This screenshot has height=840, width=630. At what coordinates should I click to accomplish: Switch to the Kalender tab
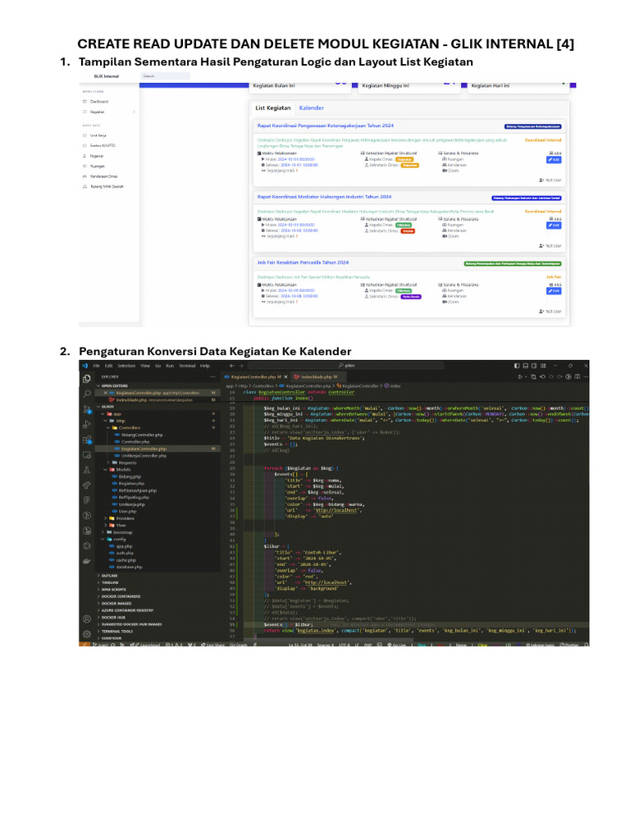(x=311, y=107)
